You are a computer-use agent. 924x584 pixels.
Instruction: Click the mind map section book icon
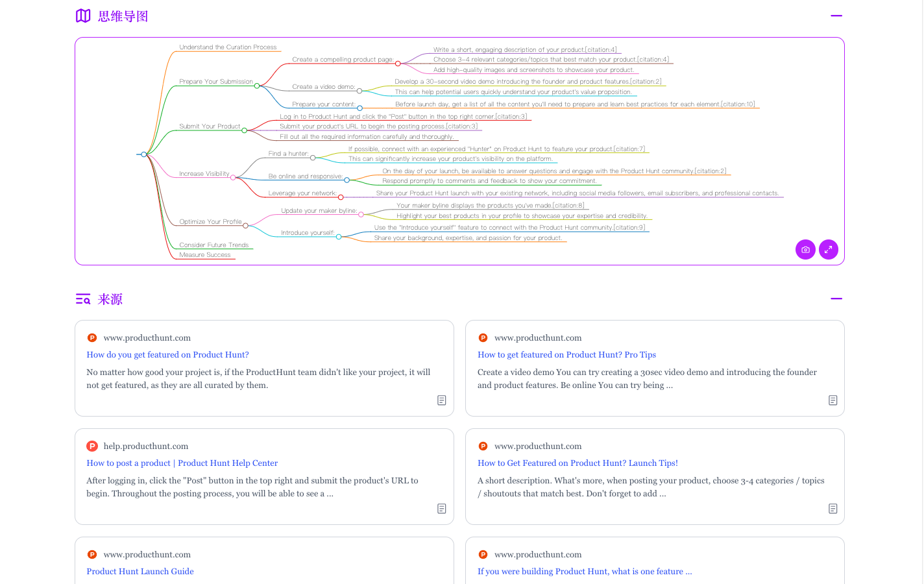coord(83,16)
